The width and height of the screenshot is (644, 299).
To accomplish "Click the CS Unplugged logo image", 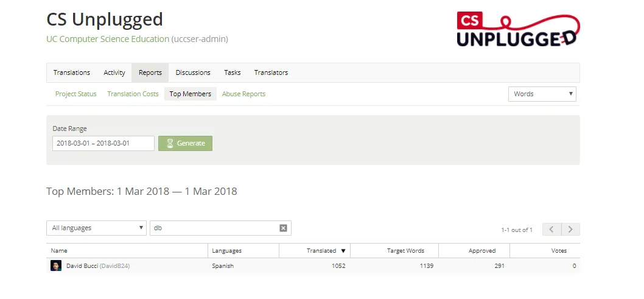I will tap(519, 29).
